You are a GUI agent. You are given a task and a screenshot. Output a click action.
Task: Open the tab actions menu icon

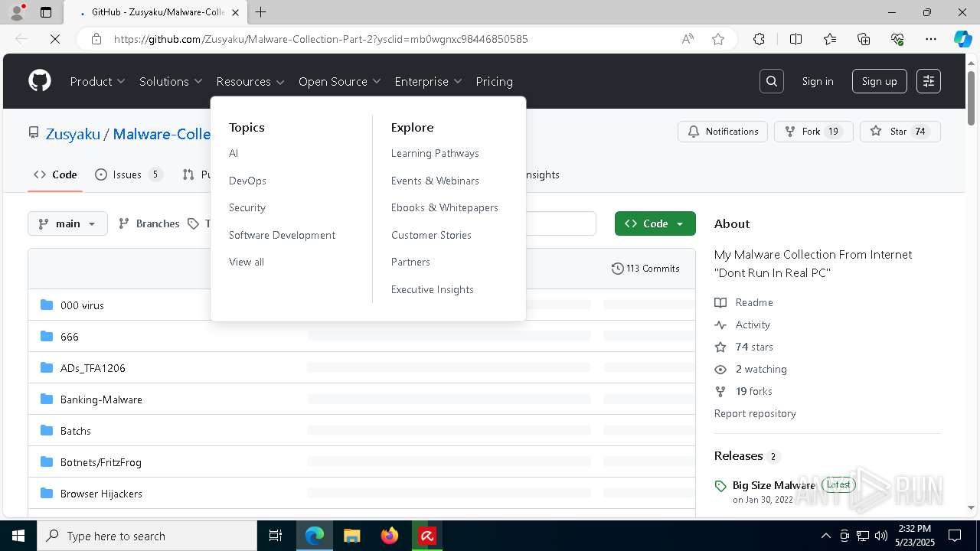[x=46, y=12]
